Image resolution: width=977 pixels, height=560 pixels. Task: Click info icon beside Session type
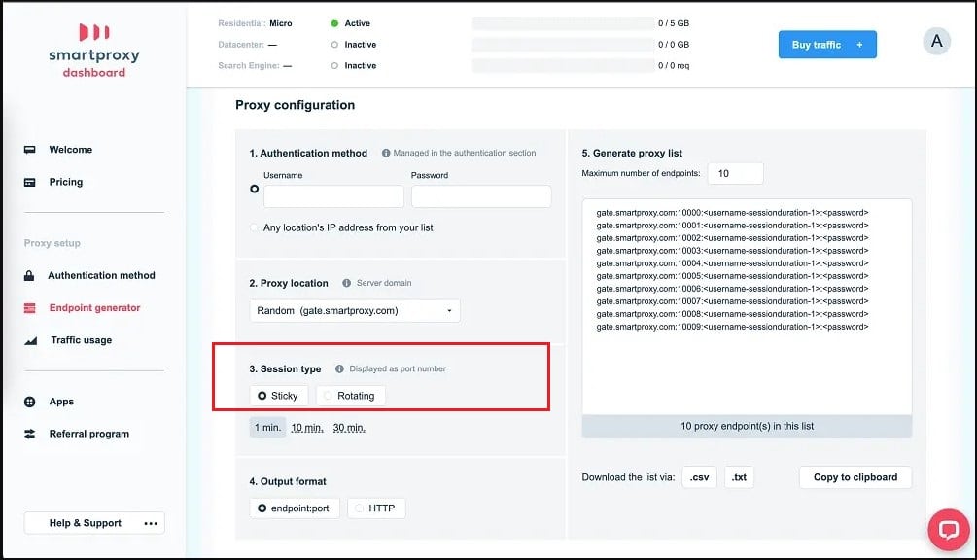click(339, 368)
